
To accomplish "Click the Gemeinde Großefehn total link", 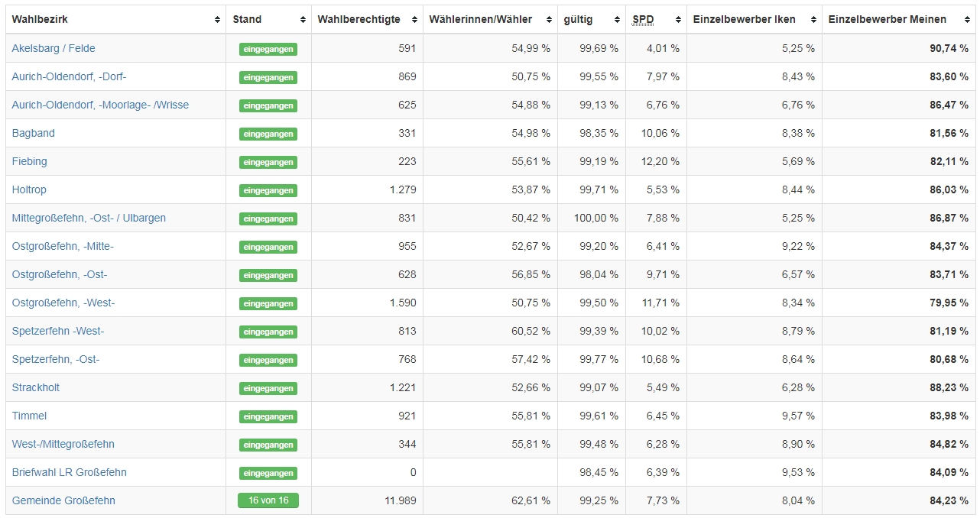I will [63, 500].
